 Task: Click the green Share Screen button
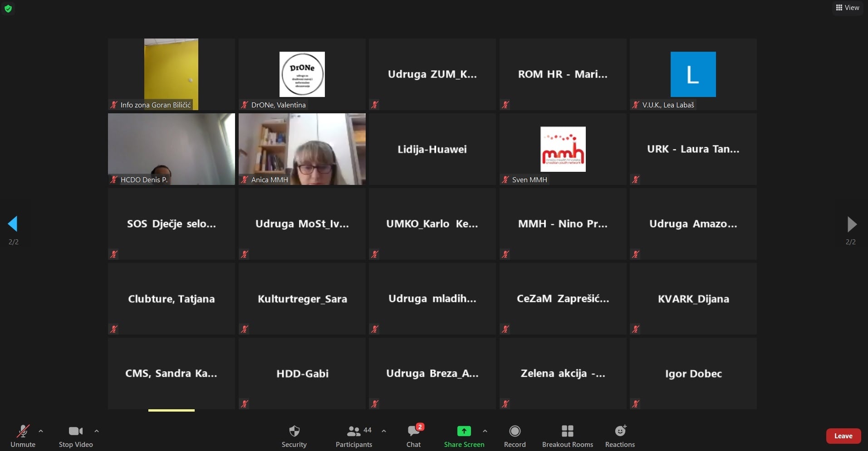pyautogui.click(x=464, y=436)
